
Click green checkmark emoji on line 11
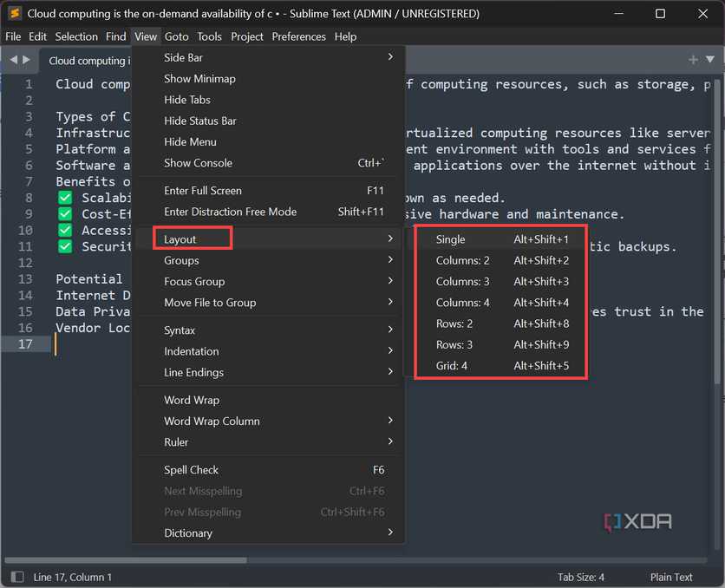pyautogui.click(x=65, y=246)
